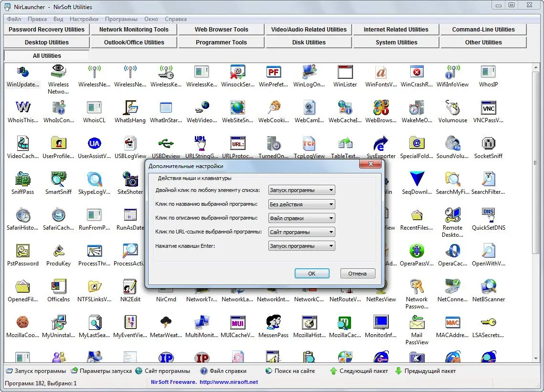The image size is (544, 392).
Task: Open the Файл menu
Action: pyautogui.click(x=14, y=19)
